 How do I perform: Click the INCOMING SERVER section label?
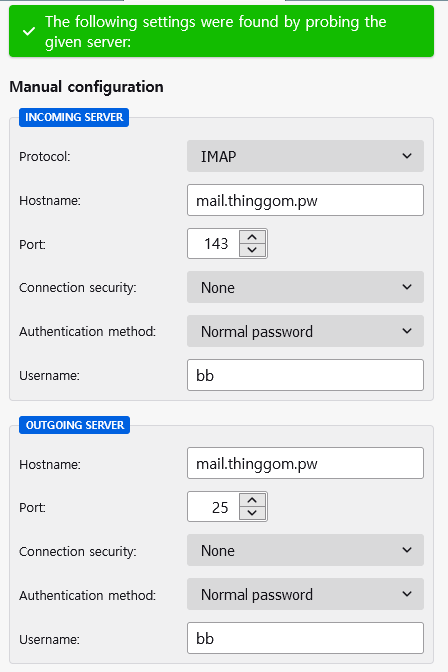pos(74,117)
